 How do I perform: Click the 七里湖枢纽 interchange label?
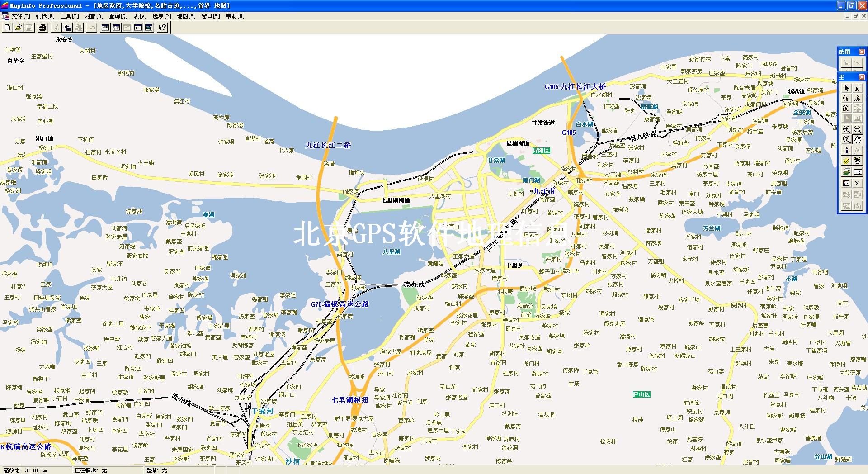pos(350,400)
